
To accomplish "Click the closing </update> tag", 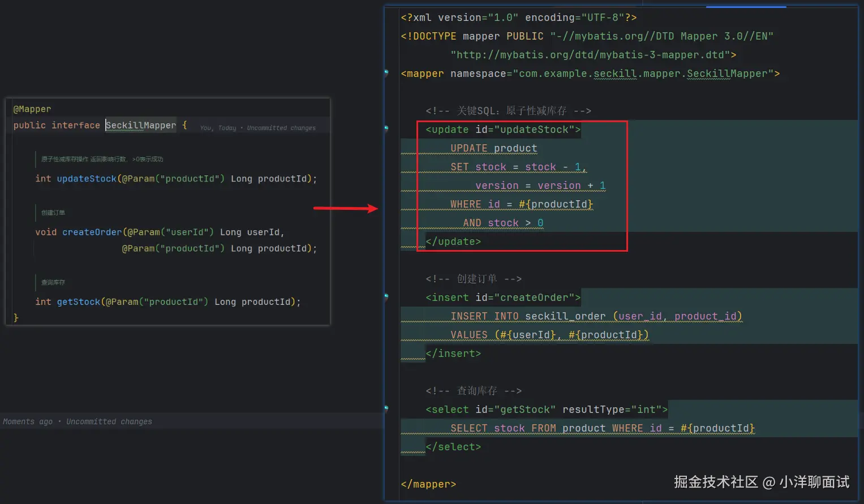I will 453,242.
